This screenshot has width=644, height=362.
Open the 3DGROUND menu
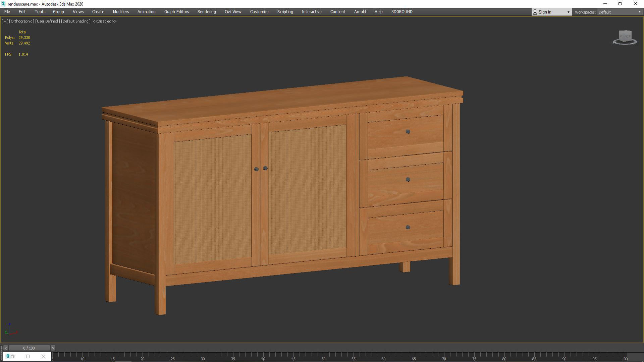coord(402,12)
